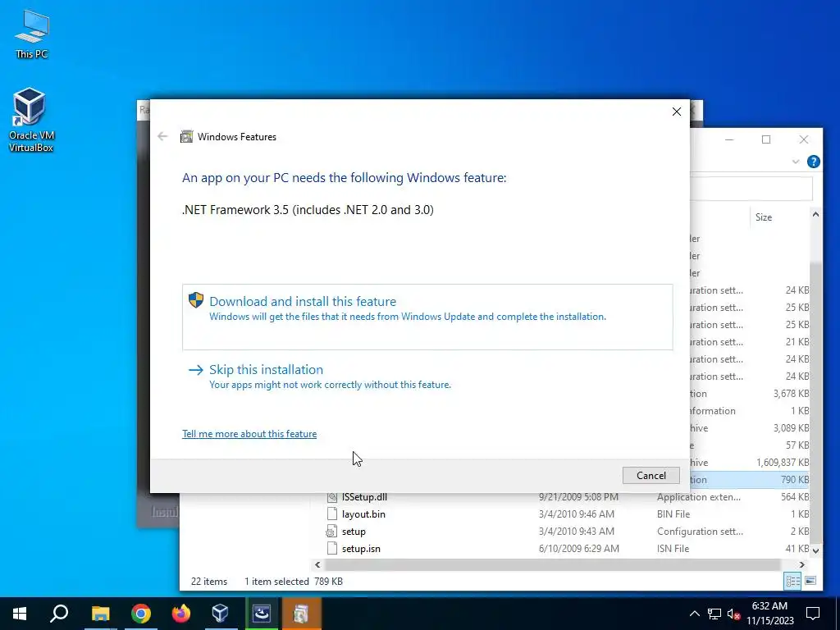
Task: Click left arrow of horizontal scrollbar
Action: pyautogui.click(x=317, y=564)
